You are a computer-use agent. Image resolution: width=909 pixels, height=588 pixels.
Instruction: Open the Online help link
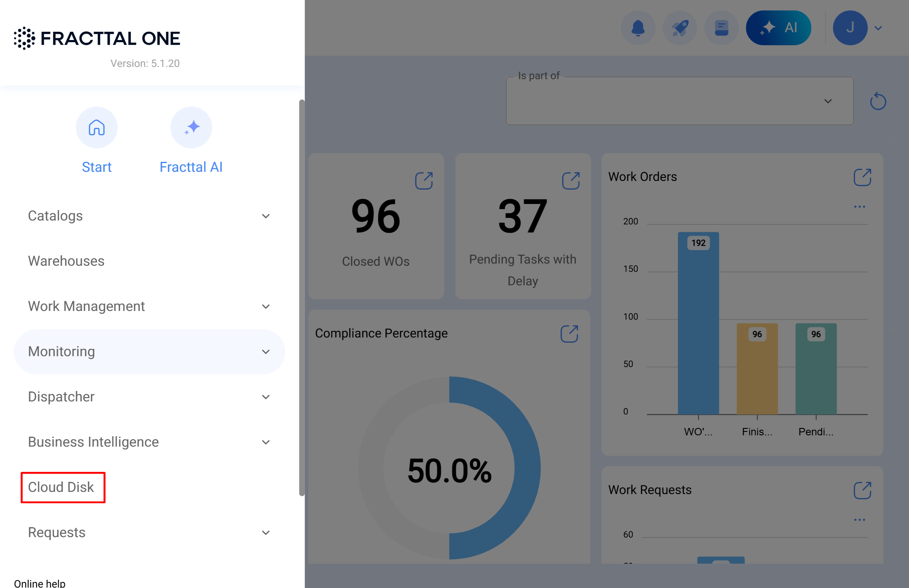[x=40, y=583]
